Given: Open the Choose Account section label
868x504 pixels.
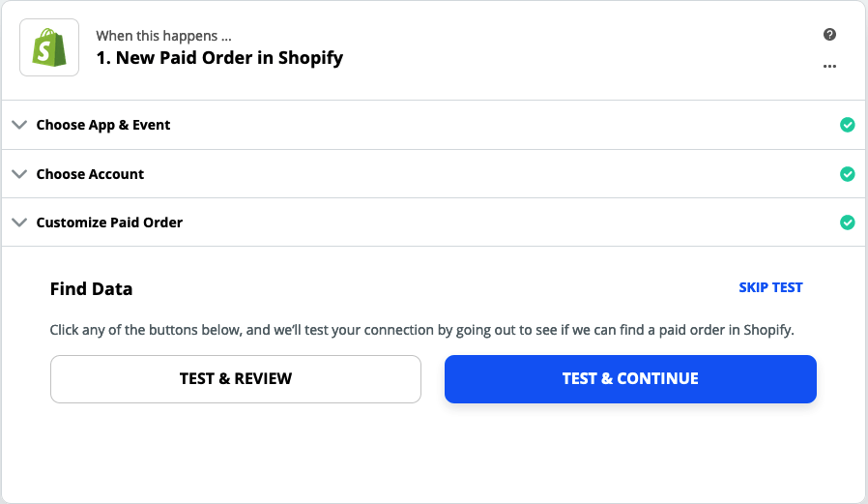Looking at the screenshot, I should click(90, 174).
